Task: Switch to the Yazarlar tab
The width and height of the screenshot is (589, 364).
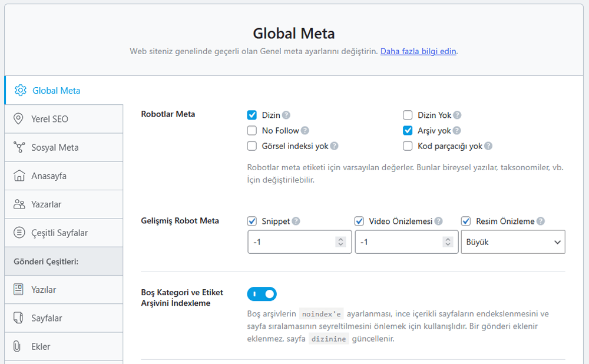Action: coord(64,204)
